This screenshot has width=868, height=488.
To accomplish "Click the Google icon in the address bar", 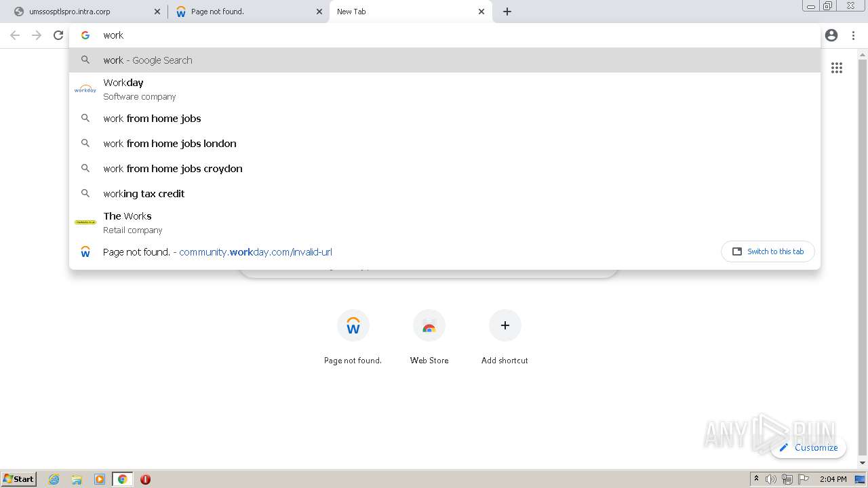I will (85, 35).
